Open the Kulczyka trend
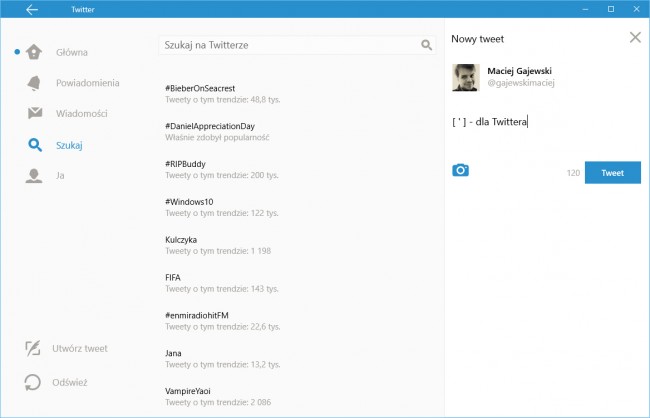Screen dimensions: 650x418 pyautogui.click(x=181, y=240)
